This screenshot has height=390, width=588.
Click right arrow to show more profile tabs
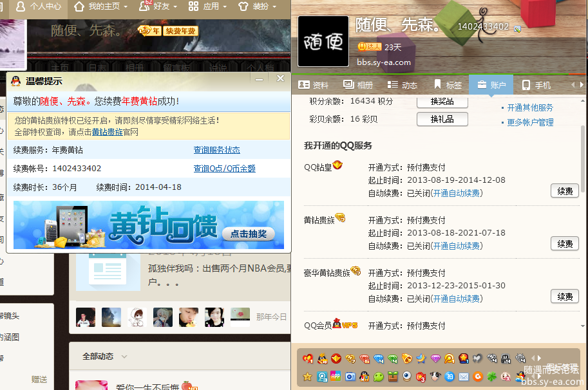(582, 85)
